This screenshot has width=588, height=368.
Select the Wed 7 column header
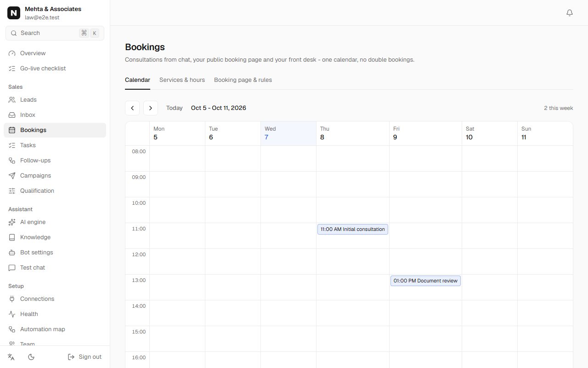pyautogui.click(x=288, y=133)
